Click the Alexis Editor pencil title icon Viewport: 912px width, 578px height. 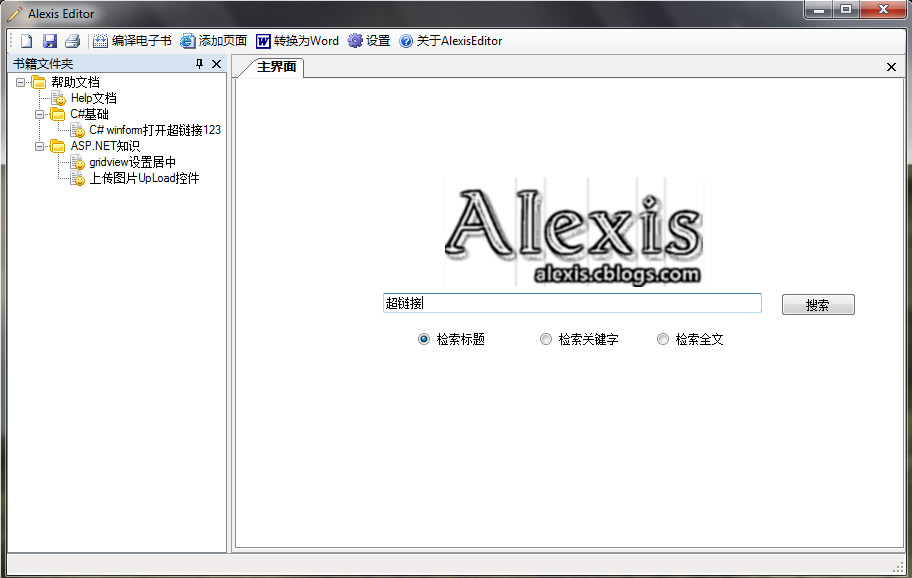tap(15, 13)
